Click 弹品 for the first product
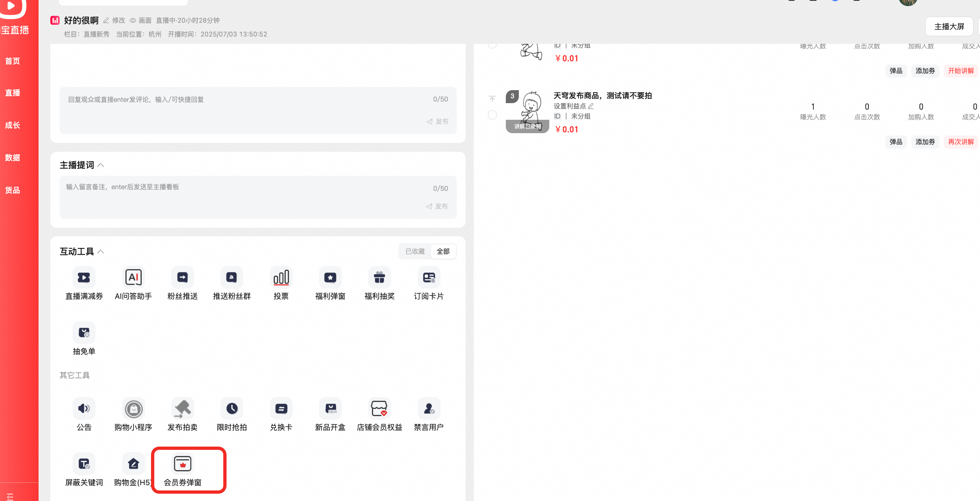Image resolution: width=980 pixels, height=501 pixels. (896, 71)
